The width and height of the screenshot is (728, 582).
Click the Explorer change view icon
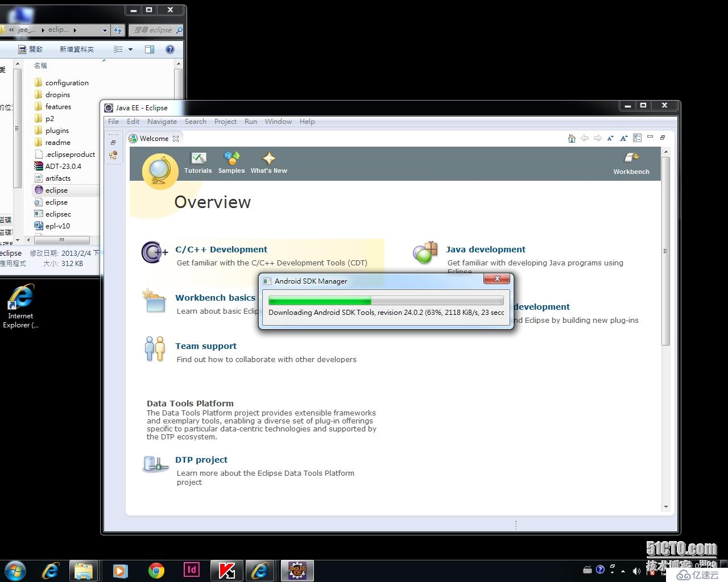point(118,49)
